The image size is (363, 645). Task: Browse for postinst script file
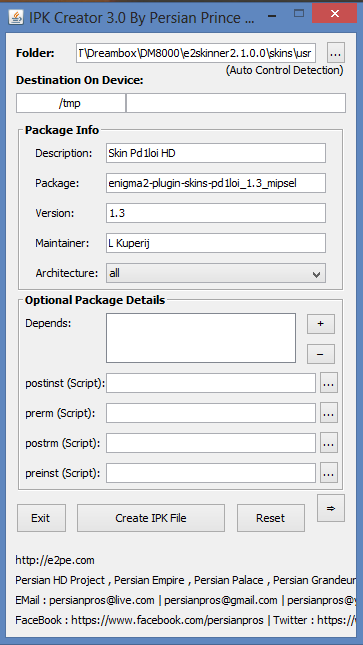click(328, 383)
